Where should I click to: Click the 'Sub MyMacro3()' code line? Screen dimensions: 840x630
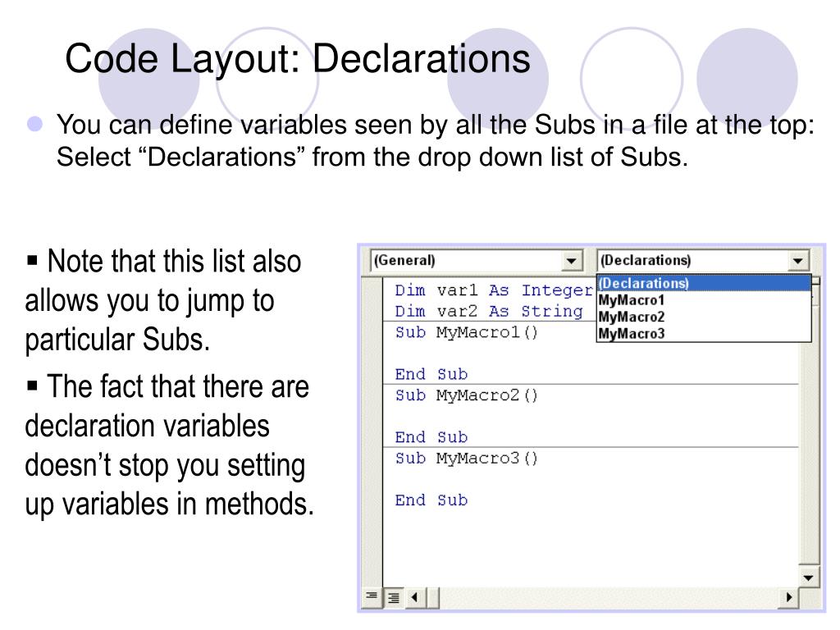coord(466,459)
